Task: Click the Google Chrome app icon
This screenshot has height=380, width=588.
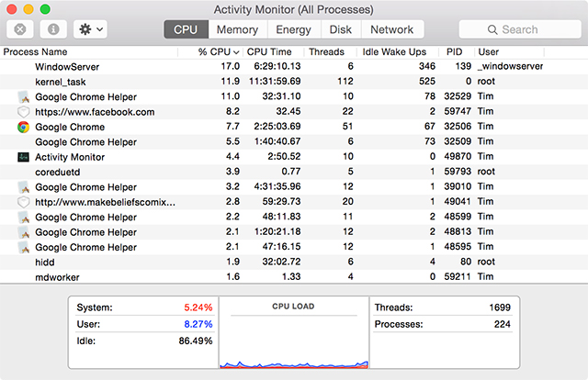Action: pos(23,127)
